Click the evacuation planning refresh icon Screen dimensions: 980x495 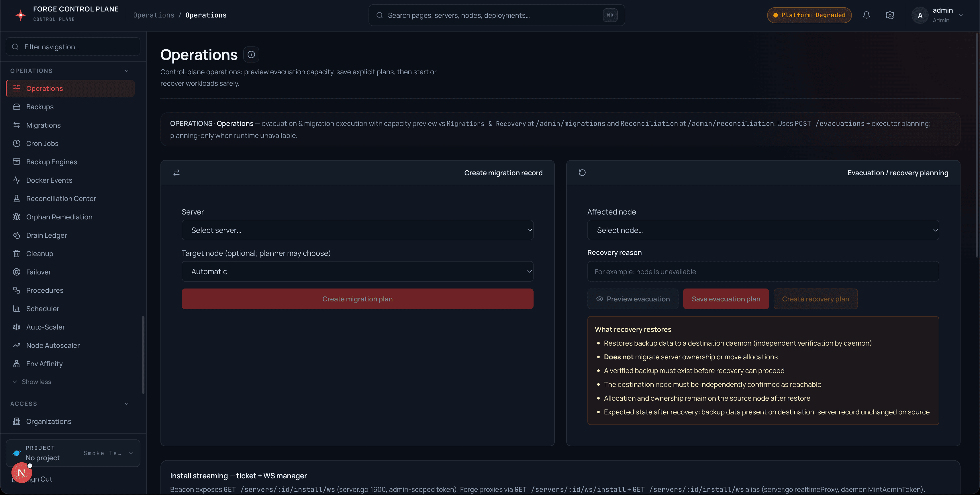(x=582, y=172)
